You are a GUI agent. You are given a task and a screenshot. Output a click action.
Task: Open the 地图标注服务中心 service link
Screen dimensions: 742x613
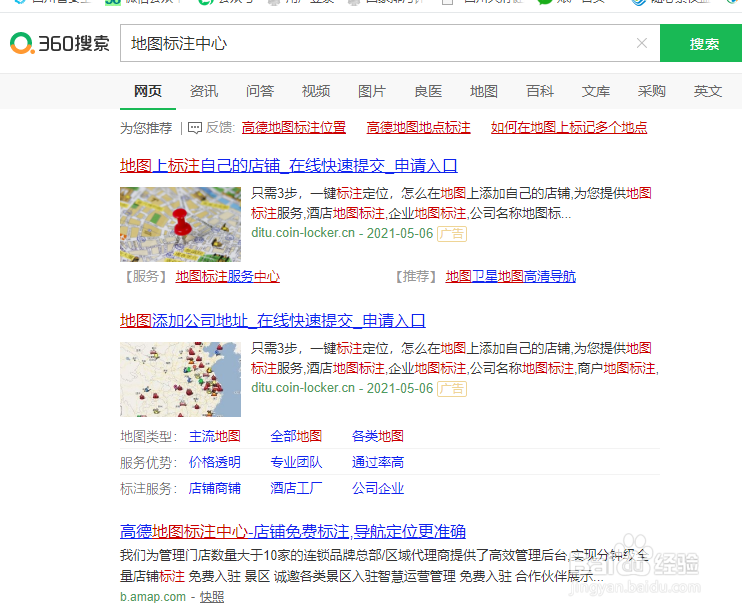(228, 276)
